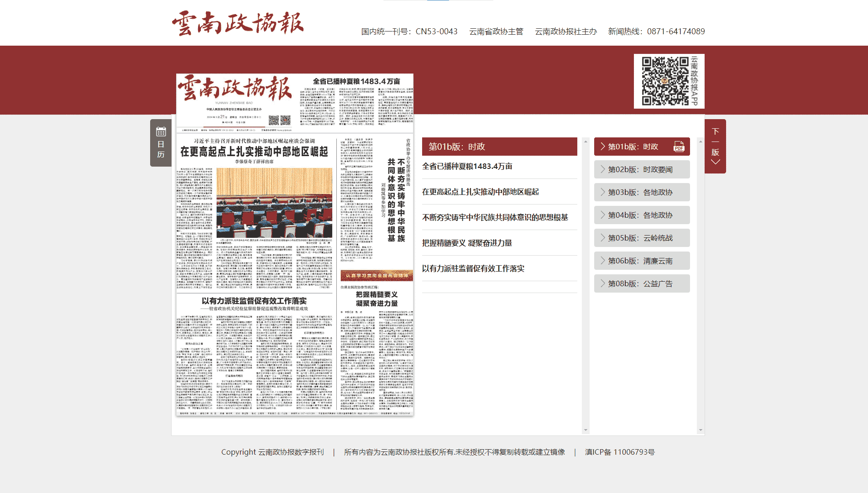Image resolution: width=868 pixels, height=493 pixels.
Task: Click chevron beside 第04b版
Action: (603, 215)
